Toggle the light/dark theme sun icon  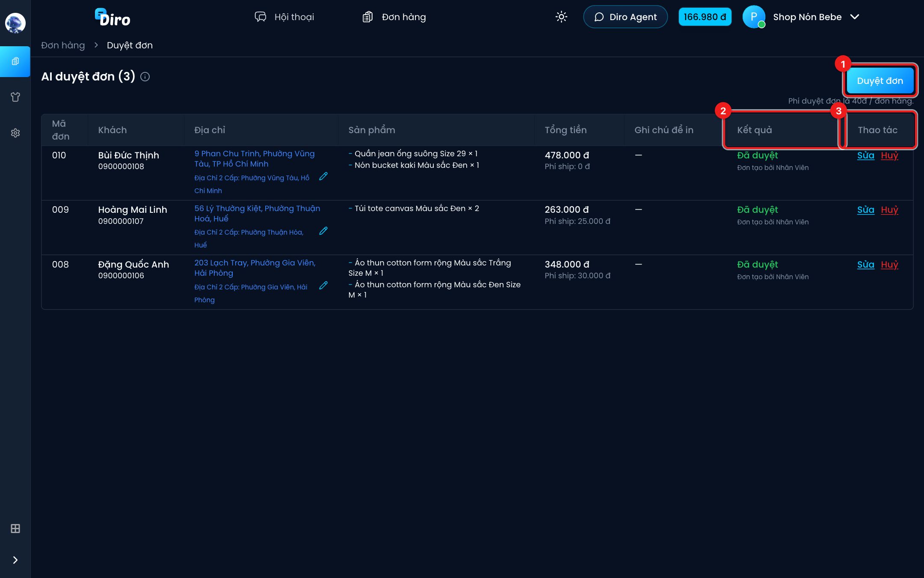point(561,17)
